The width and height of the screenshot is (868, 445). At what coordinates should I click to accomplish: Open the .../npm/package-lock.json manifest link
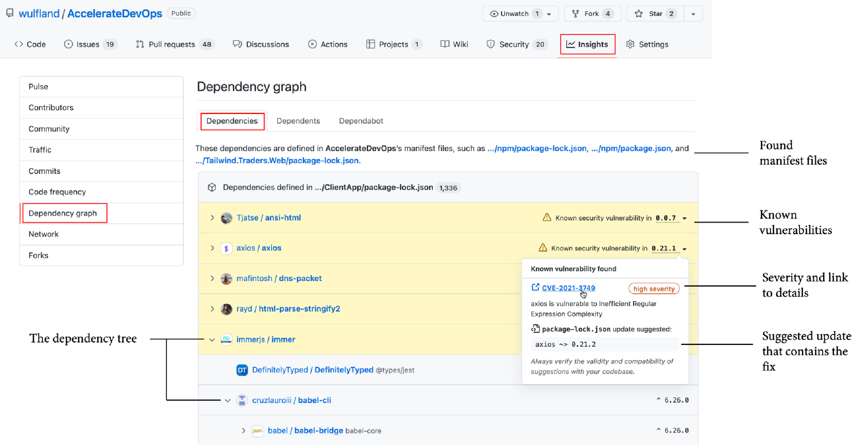(x=537, y=148)
